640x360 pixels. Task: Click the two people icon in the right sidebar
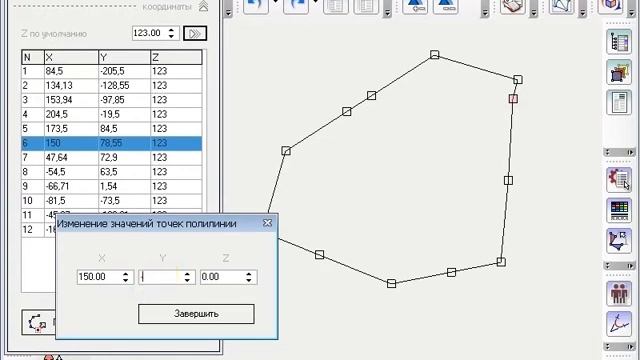pyautogui.click(x=619, y=293)
